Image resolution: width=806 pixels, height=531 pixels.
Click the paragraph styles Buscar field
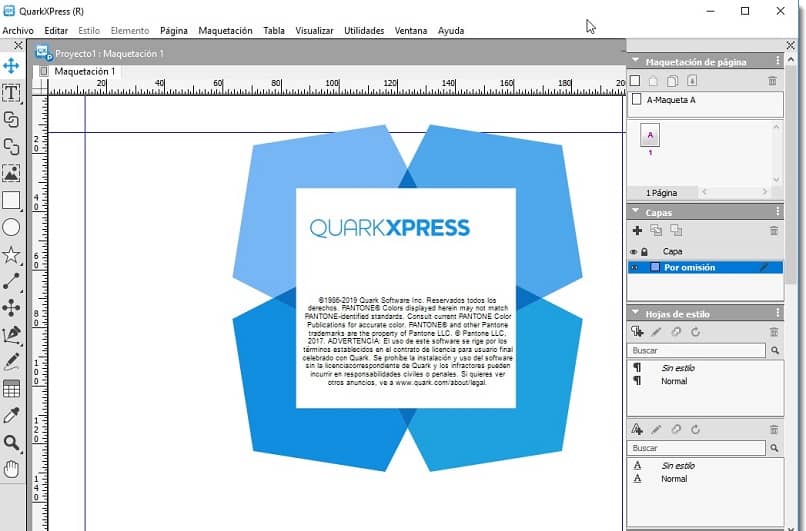coord(697,351)
